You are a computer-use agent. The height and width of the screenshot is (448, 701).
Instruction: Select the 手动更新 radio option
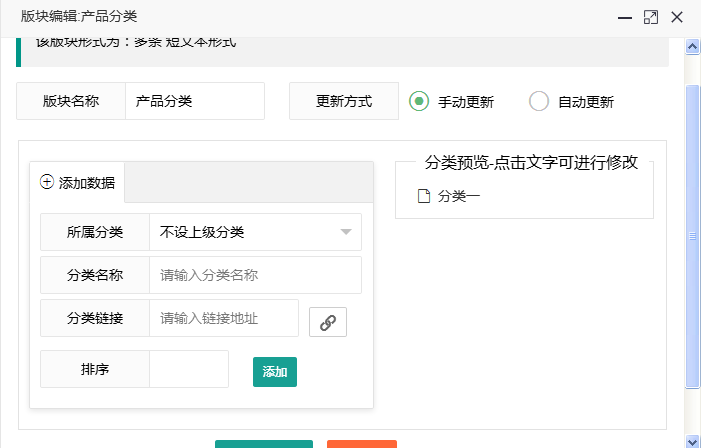pos(419,101)
